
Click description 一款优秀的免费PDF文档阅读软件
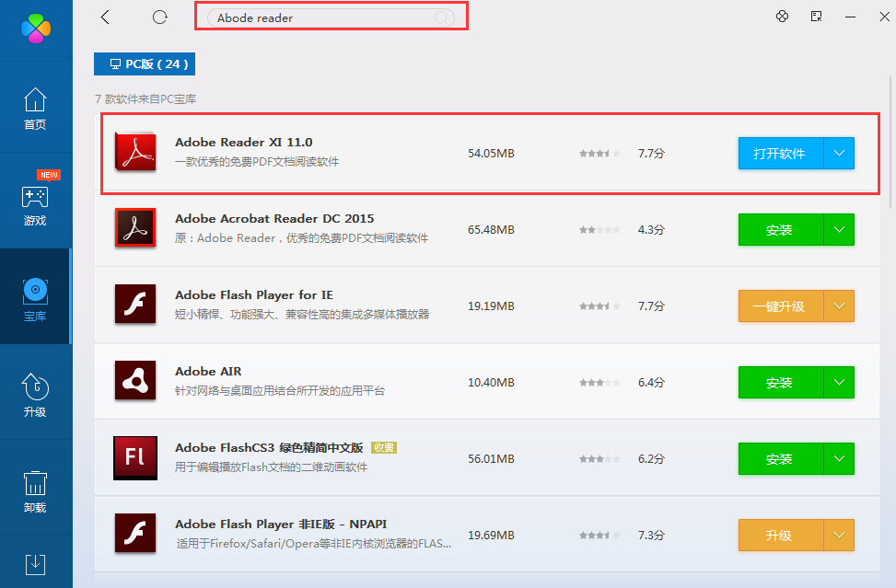(257, 162)
